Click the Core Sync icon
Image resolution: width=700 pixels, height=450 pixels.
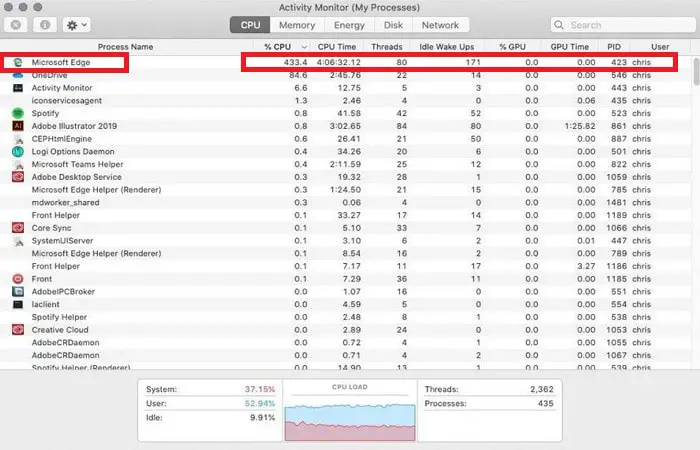[17, 228]
